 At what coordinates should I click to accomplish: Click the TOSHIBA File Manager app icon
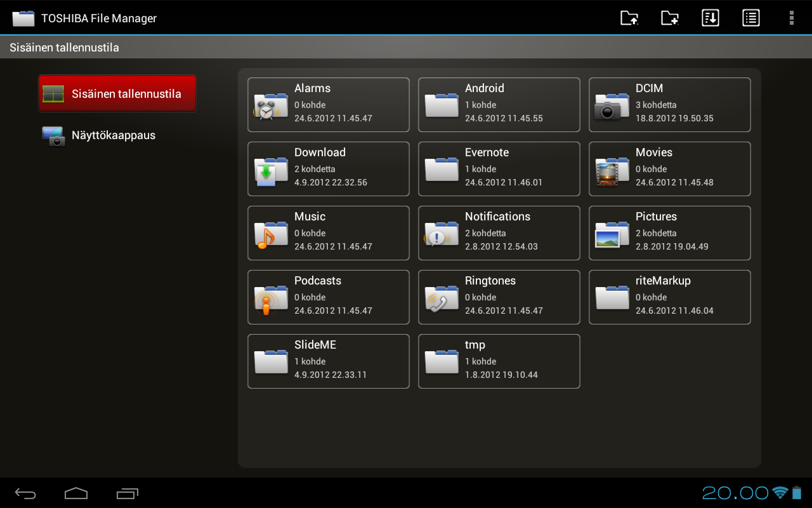(23, 18)
